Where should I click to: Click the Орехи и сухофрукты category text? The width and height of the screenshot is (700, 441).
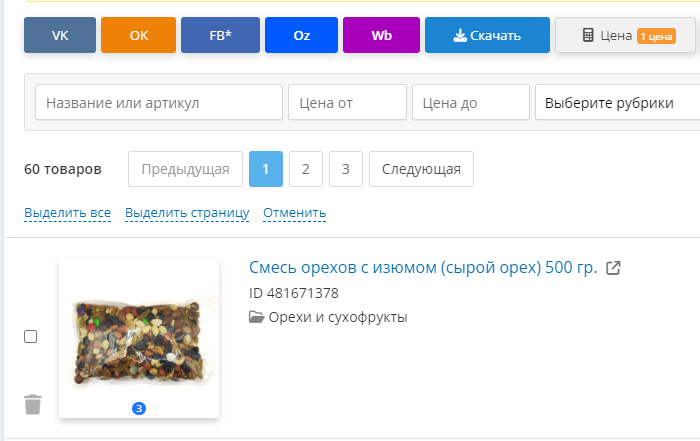click(x=338, y=317)
